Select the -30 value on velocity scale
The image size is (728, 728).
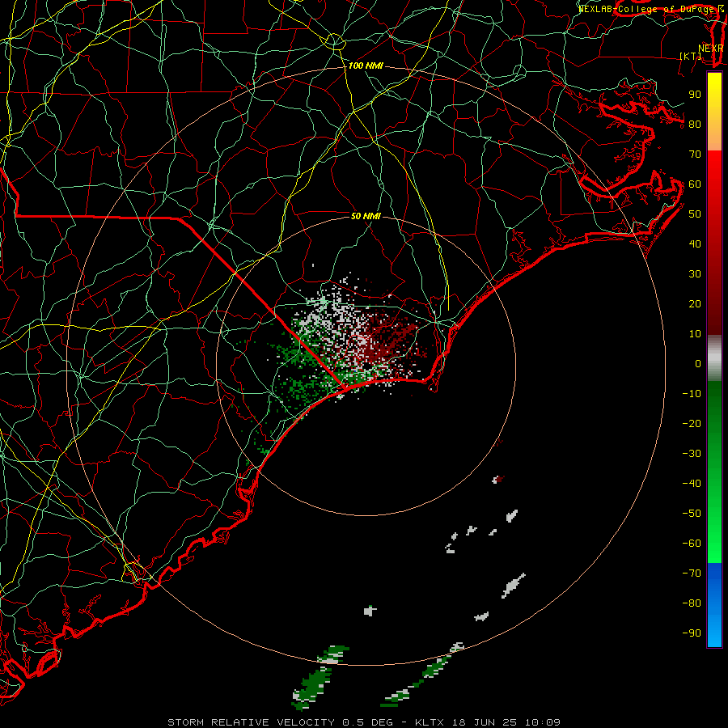point(692,454)
